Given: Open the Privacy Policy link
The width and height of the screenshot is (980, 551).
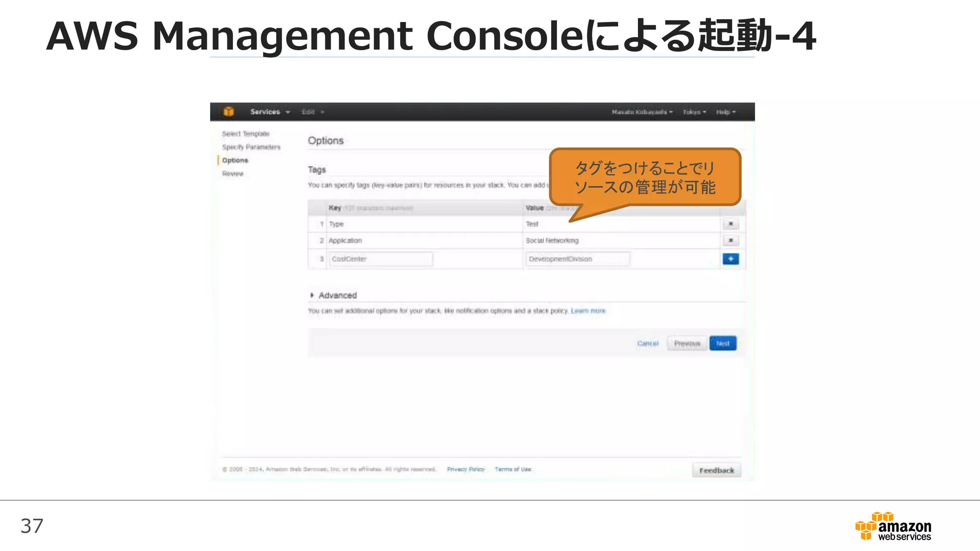Looking at the screenshot, I should pos(466,469).
